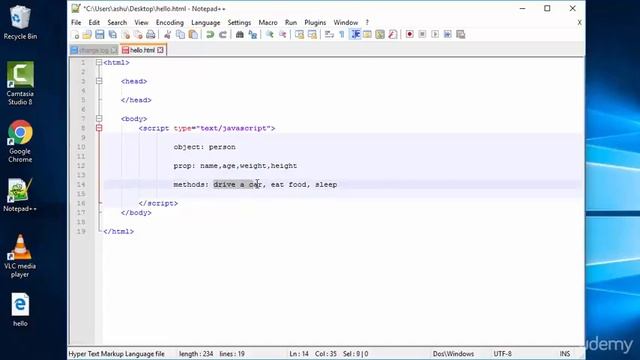Click the Zoom Out toolbar icon
The width and height of the screenshot is (640, 360).
[x=282, y=35]
